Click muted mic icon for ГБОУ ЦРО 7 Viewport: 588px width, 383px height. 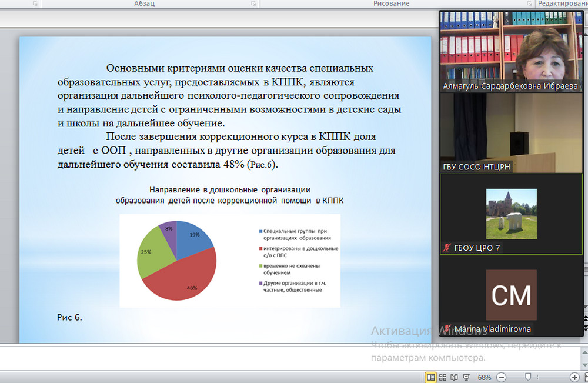pyautogui.click(x=447, y=248)
